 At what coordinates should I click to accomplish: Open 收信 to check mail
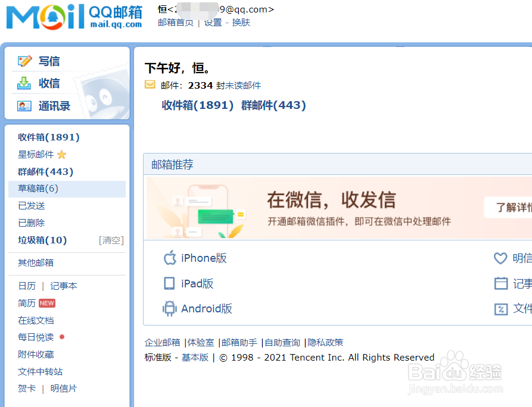[49, 83]
